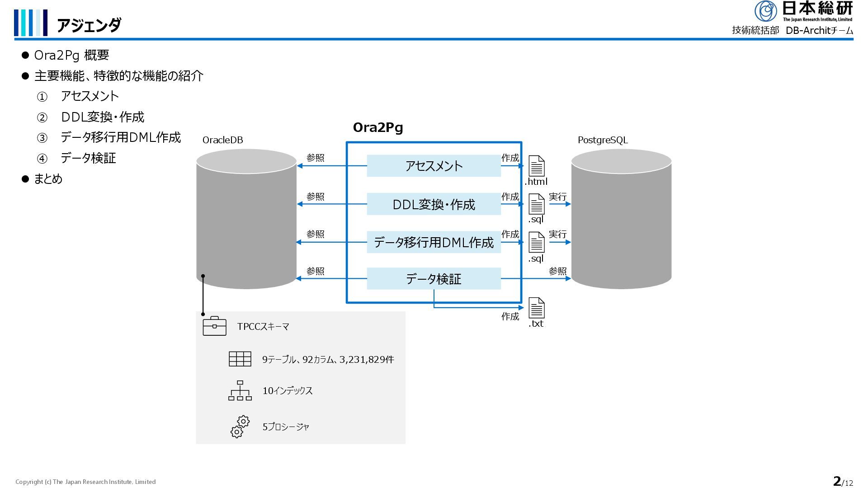Viewport: 868px width, 488px height.
Task: Click the Japan Research Institute logo
Action: click(x=803, y=11)
